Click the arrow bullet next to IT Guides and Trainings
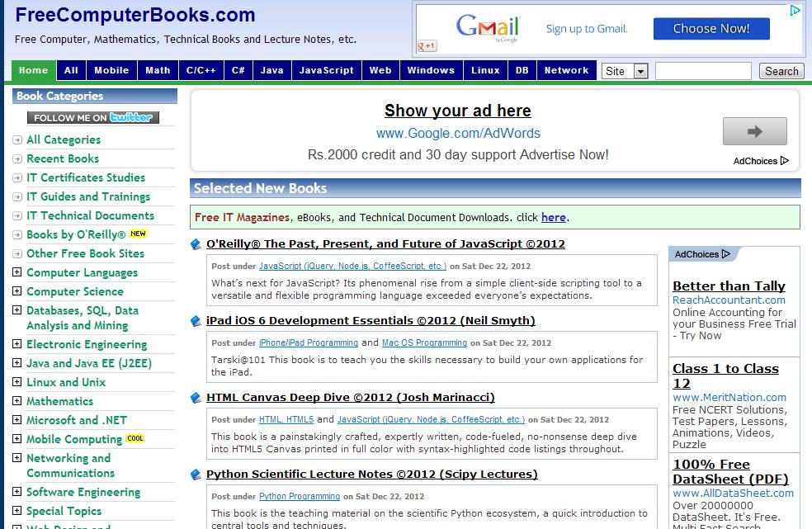This screenshot has height=529, width=812. pos(17,197)
